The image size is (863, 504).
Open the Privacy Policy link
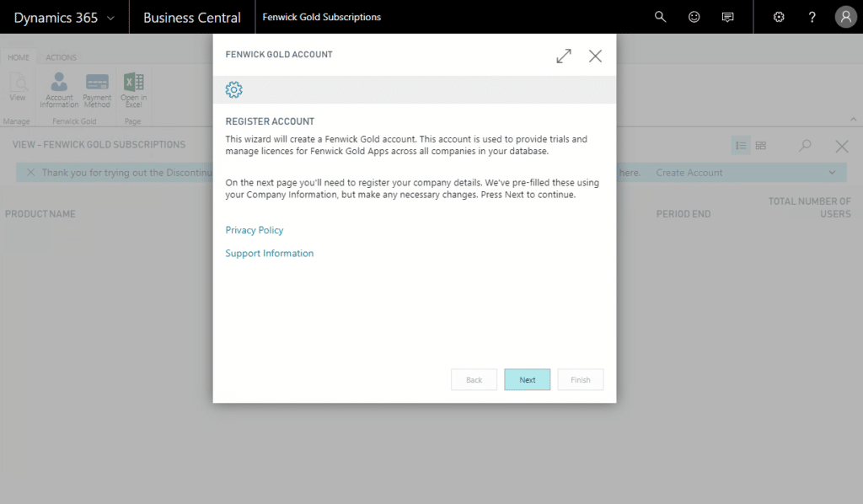[255, 230]
